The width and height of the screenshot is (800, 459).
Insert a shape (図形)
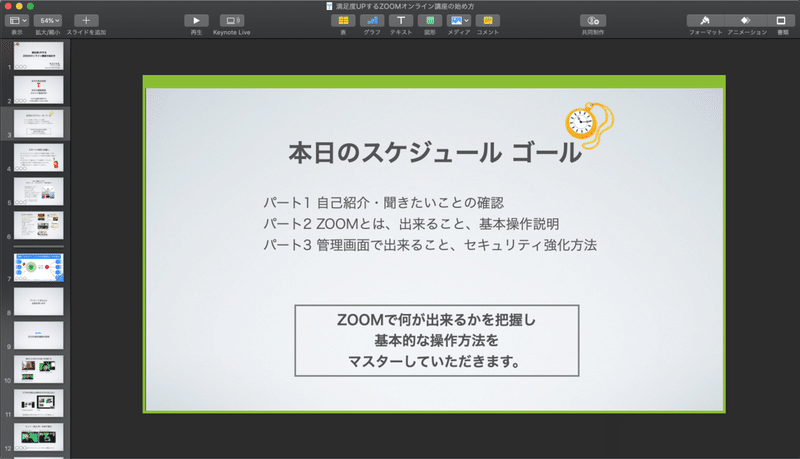(x=430, y=20)
